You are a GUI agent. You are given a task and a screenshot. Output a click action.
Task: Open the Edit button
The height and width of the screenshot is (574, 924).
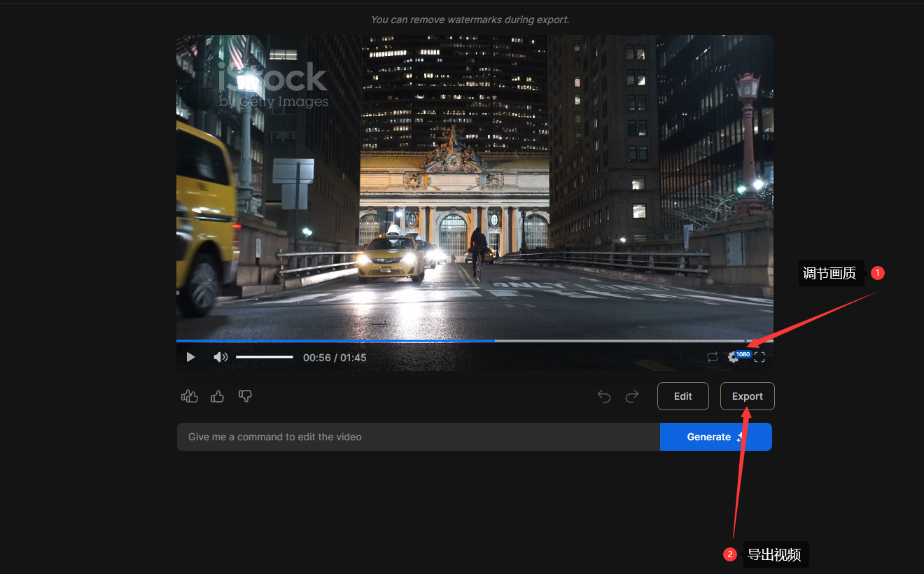pyautogui.click(x=683, y=396)
